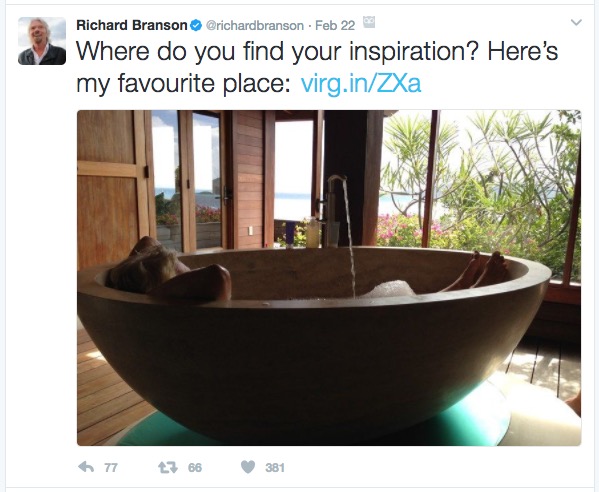Like the tweet with the heart icon
Viewport: 599px width, 492px height.
click(248, 467)
